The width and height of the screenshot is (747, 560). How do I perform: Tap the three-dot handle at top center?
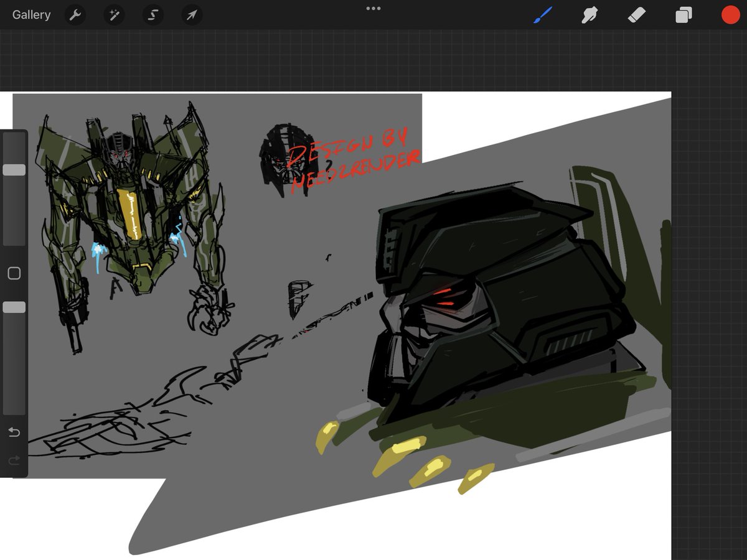[374, 9]
